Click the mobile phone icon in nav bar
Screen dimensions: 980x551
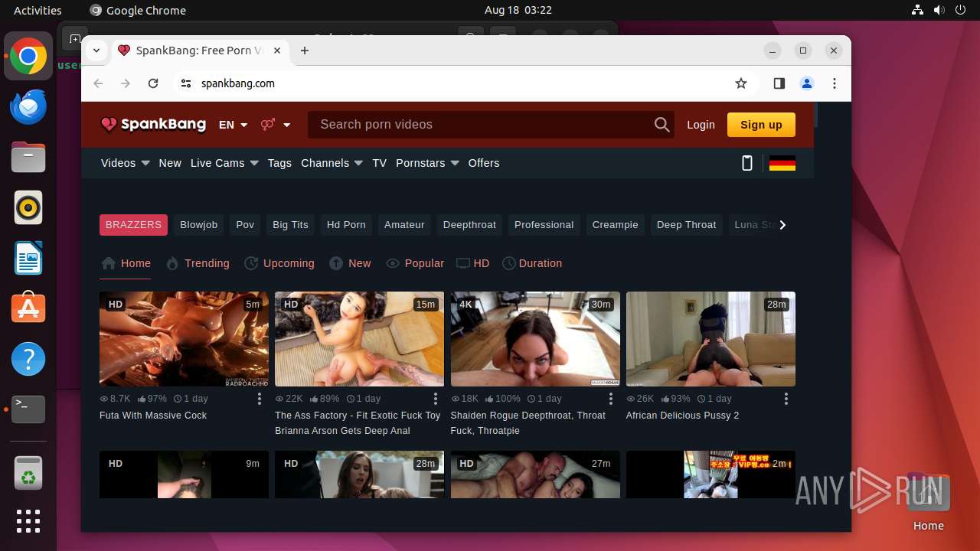point(747,163)
